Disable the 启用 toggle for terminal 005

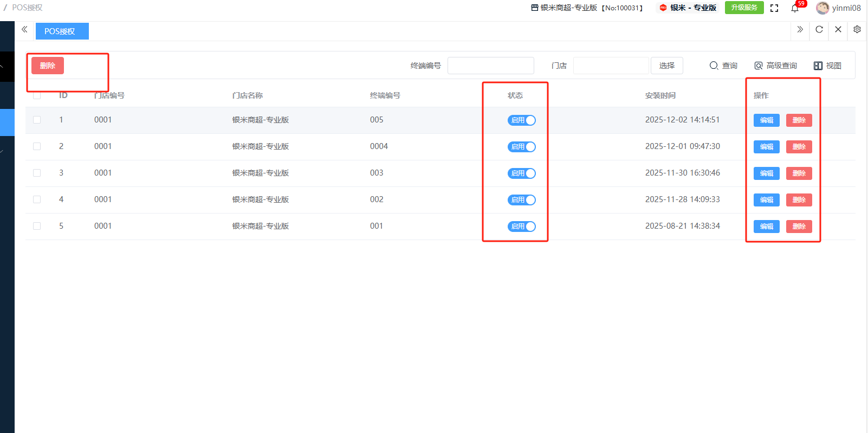click(521, 120)
